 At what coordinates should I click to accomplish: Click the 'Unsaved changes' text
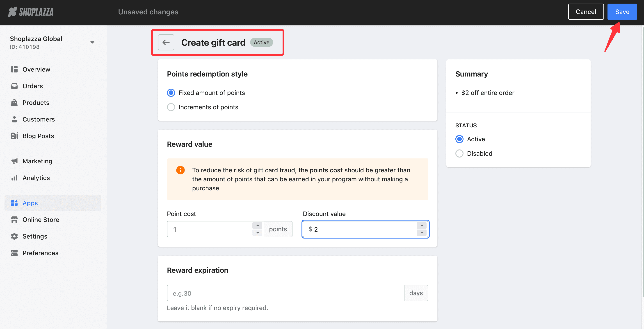[148, 12]
